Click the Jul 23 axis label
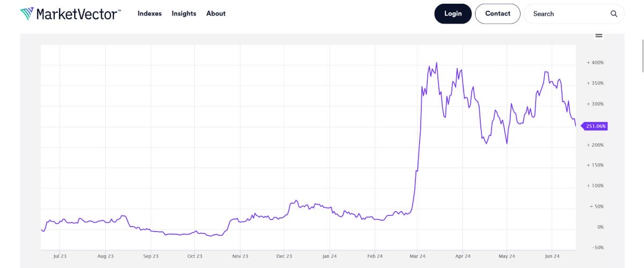 [60, 257]
